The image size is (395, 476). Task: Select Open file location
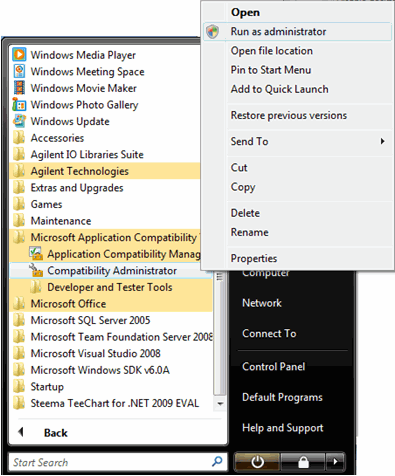(x=272, y=51)
